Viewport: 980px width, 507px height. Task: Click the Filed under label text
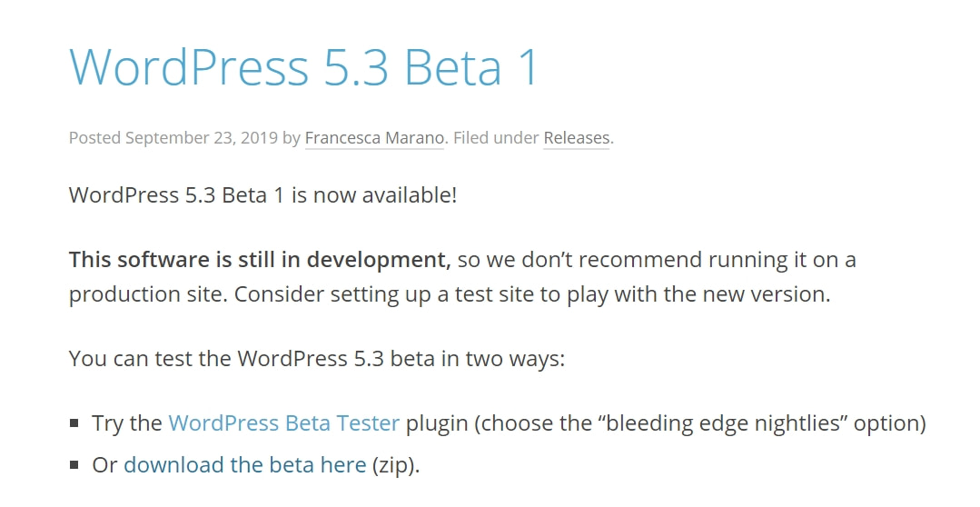tap(496, 137)
